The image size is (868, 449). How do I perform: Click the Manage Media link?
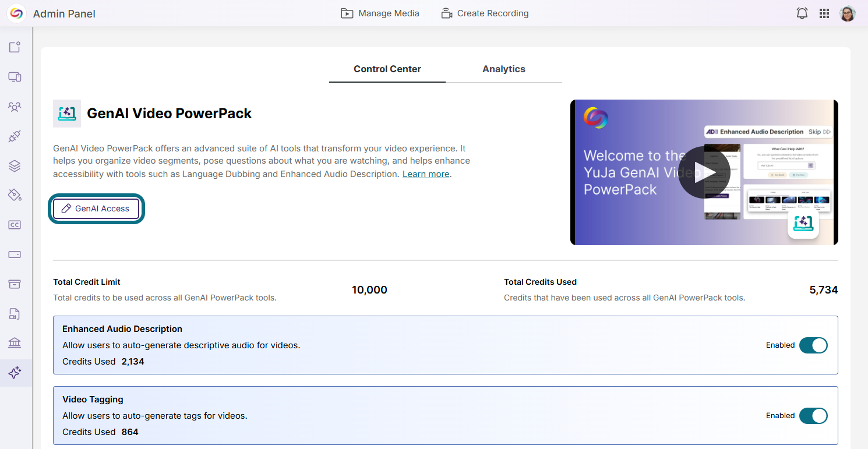380,13
